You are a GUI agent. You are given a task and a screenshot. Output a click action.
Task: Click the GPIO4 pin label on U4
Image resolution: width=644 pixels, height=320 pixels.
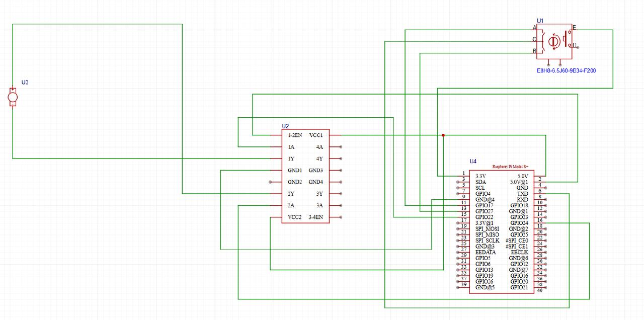tap(483, 194)
